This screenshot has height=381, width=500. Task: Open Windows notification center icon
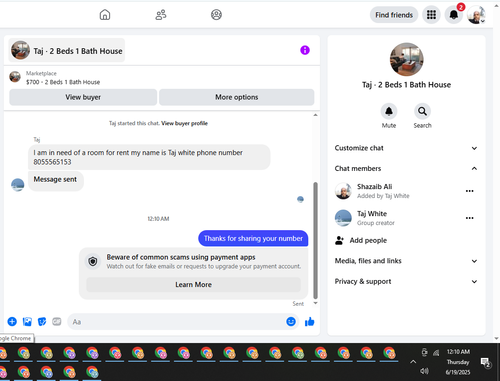(x=485, y=362)
